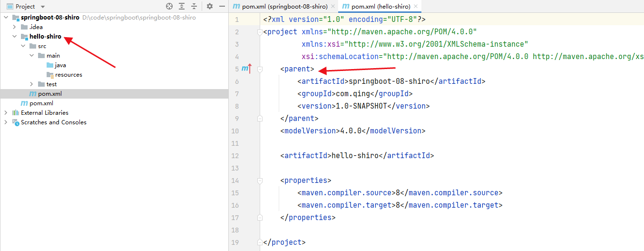Viewport: 644px width, 251px height.
Task: Hide the Project panel with minus icon
Action: click(x=222, y=6)
